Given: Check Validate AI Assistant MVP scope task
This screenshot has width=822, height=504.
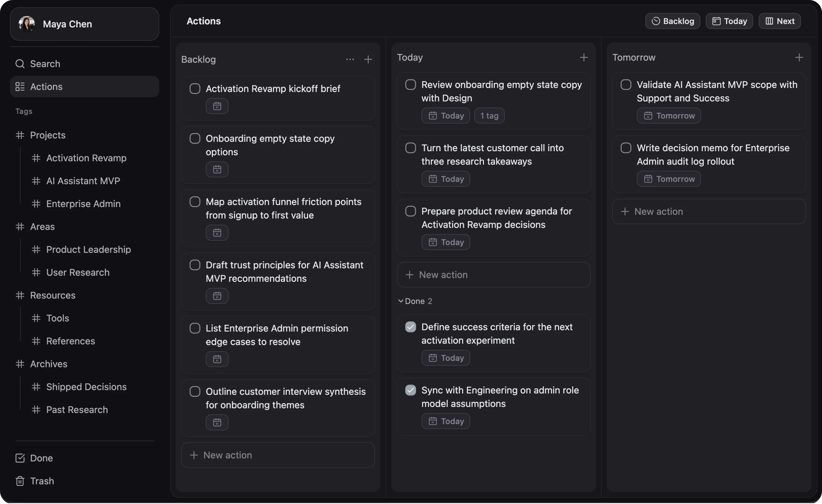Looking at the screenshot, I should (626, 85).
